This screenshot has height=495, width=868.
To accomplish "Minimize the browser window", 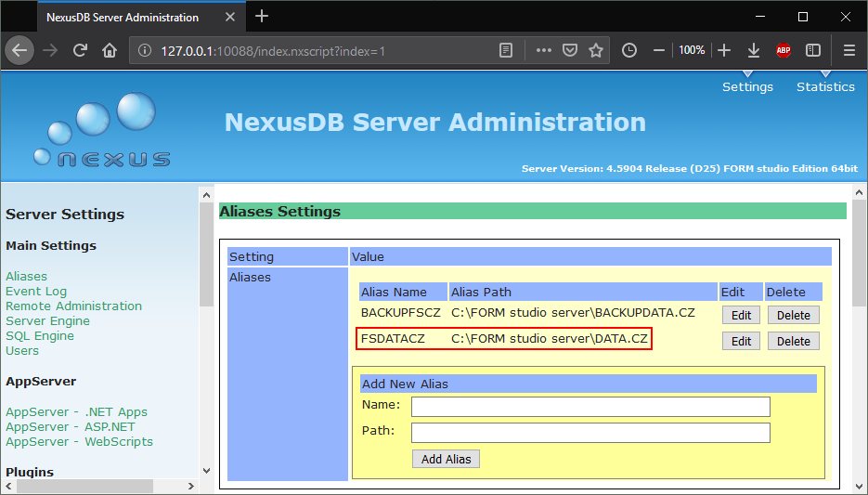I will click(760, 17).
